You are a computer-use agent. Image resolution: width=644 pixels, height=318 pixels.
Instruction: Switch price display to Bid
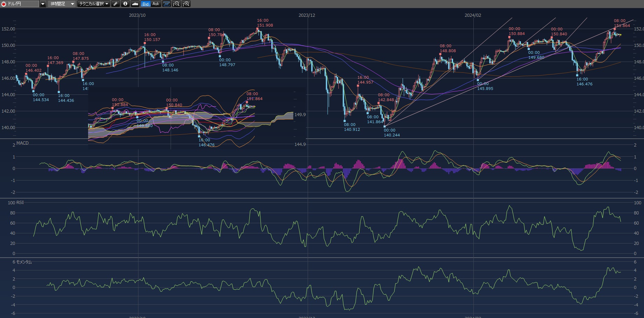click(x=145, y=4)
